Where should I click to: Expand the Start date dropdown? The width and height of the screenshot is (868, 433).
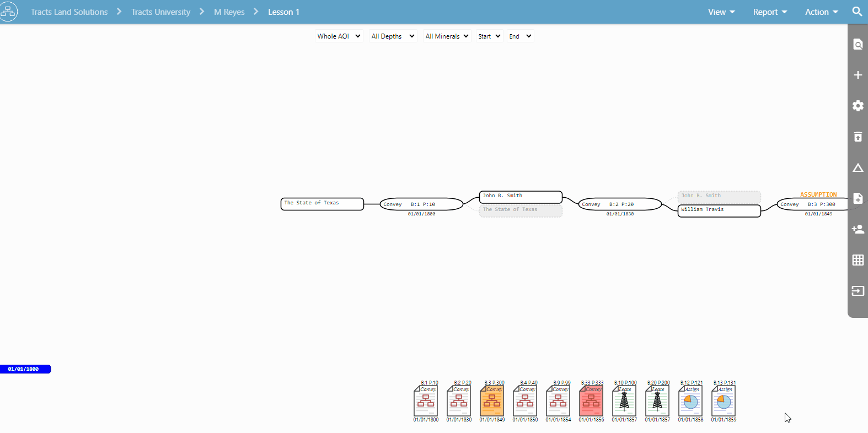(x=489, y=36)
